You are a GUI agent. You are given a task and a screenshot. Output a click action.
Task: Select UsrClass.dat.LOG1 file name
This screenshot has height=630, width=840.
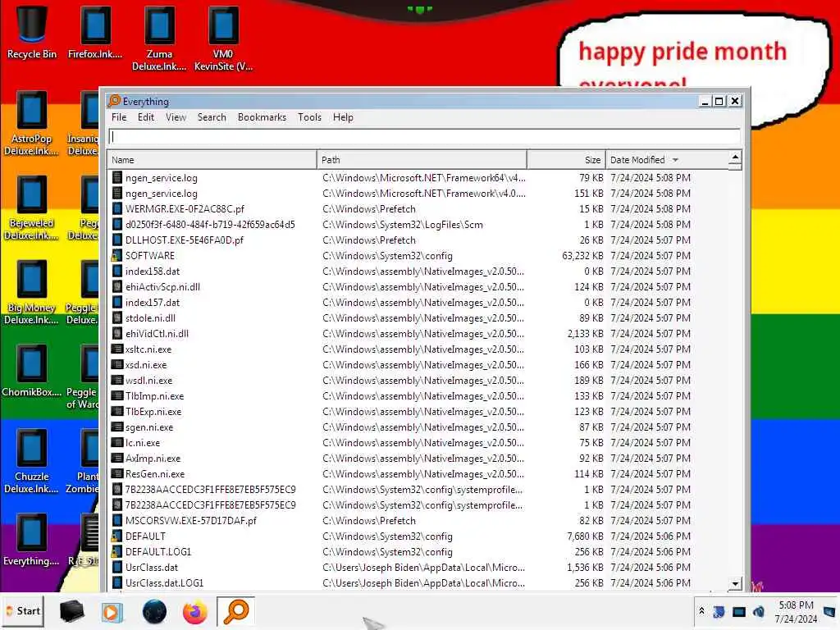164,583
